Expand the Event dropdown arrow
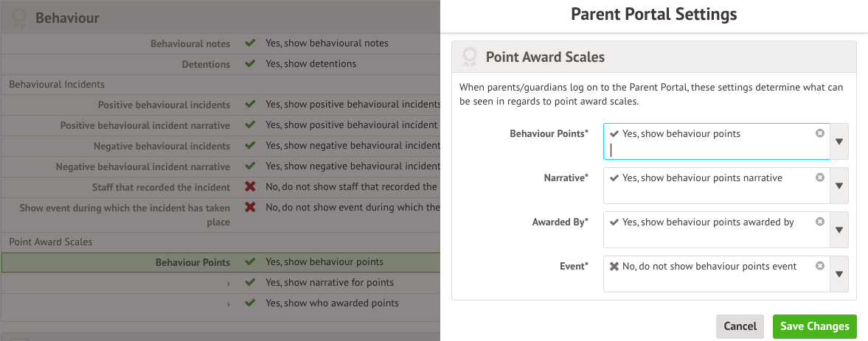The width and height of the screenshot is (868, 341). click(x=839, y=274)
